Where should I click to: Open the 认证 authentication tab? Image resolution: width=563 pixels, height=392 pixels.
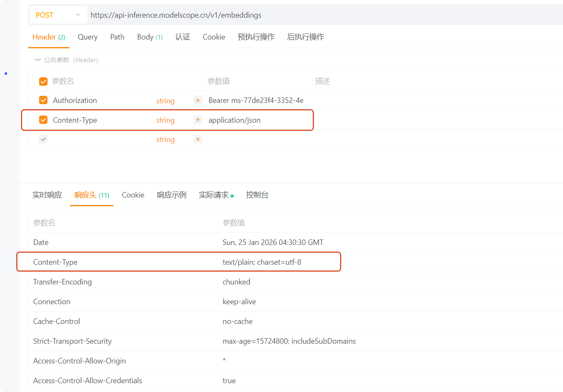point(183,37)
